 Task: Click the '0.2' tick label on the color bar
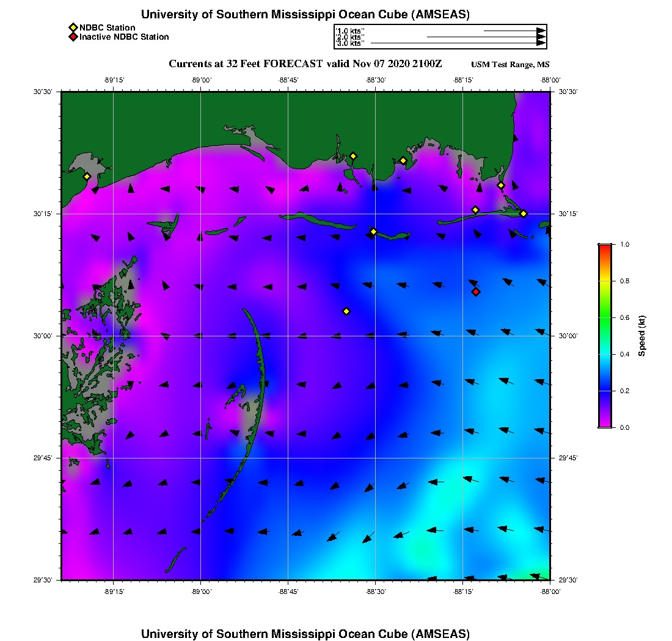pyautogui.click(x=624, y=391)
